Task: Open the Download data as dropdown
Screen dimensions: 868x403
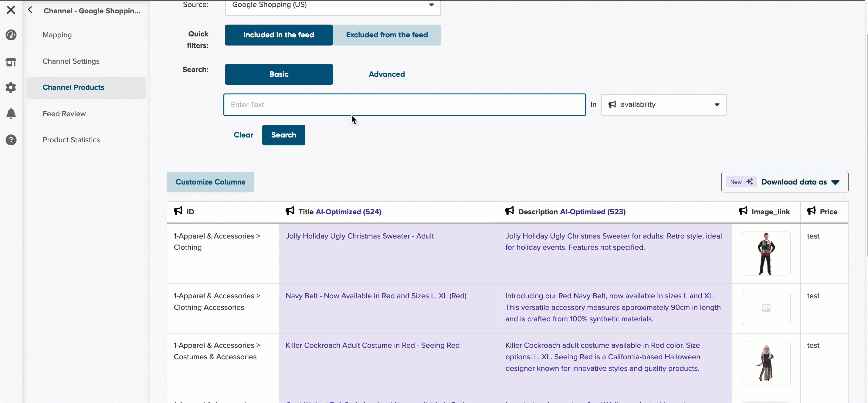Action: coord(785,182)
